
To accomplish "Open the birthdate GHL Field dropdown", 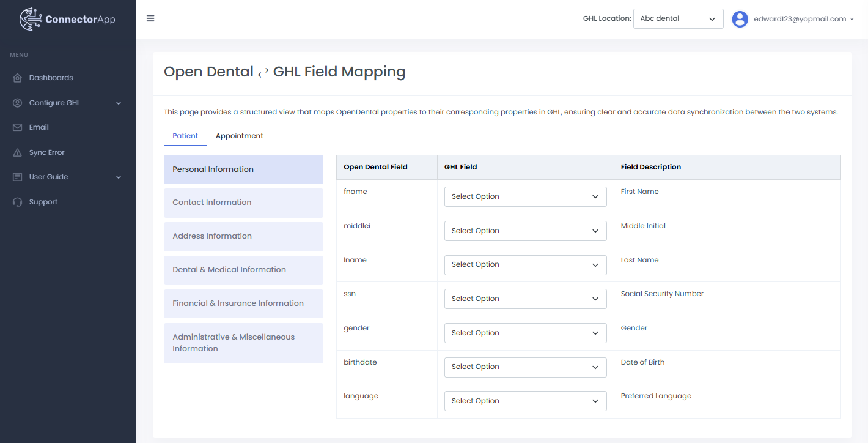I will (525, 367).
